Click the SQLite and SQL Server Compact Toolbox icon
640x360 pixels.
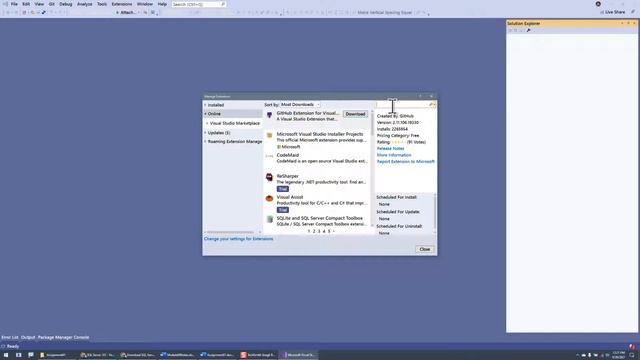(269, 219)
